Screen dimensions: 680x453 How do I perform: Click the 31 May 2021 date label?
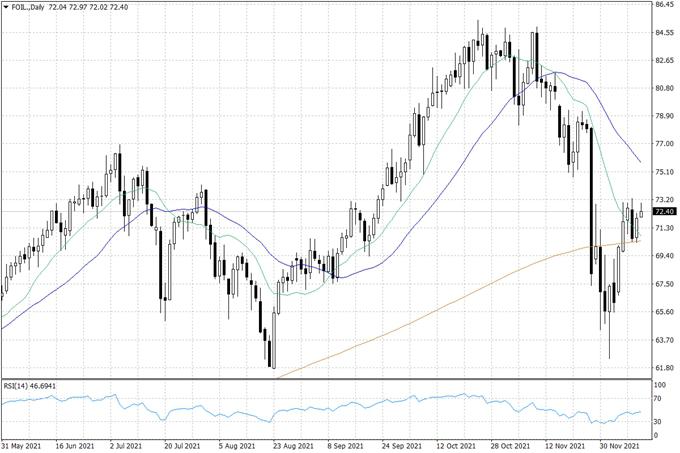tap(22, 446)
